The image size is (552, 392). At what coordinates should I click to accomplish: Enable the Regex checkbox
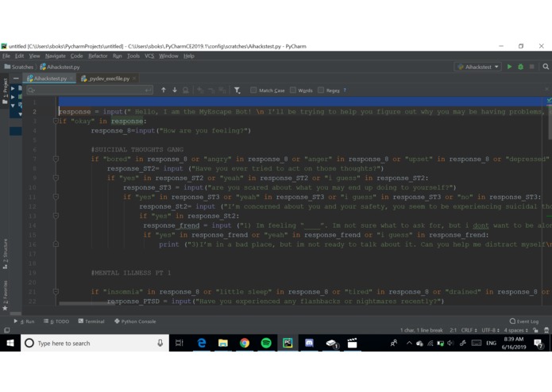coord(321,90)
